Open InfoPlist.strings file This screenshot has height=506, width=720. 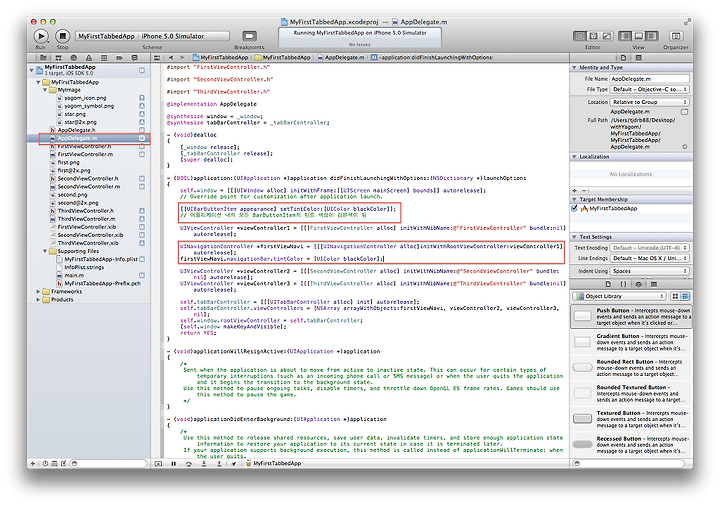tap(84, 267)
